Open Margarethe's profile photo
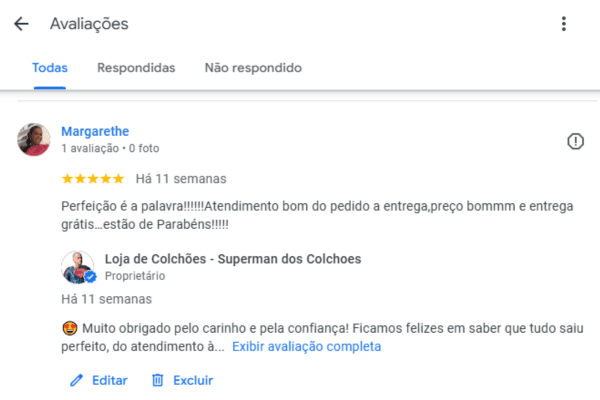This screenshot has height=400, width=600. click(34, 139)
